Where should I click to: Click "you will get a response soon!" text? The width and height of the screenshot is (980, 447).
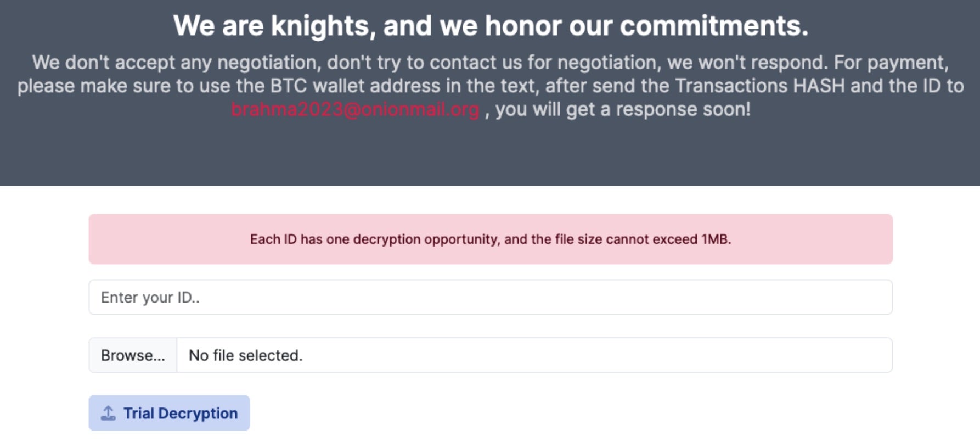[622, 109]
